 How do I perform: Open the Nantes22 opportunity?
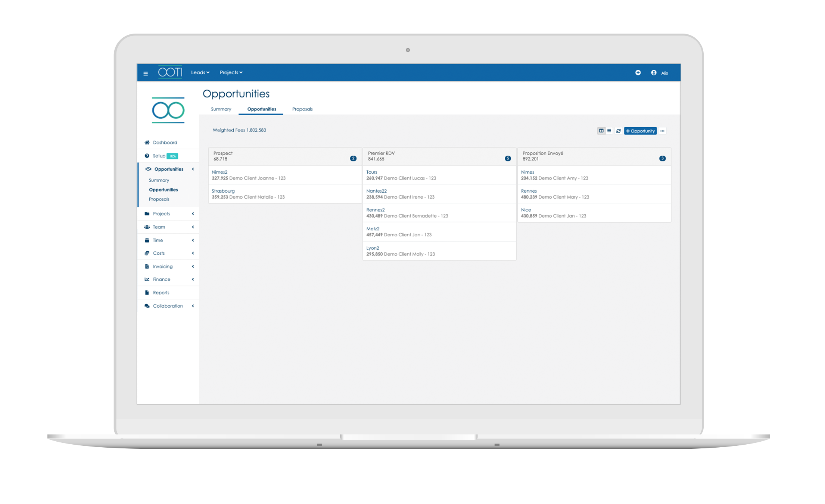[x=439, y=194]
